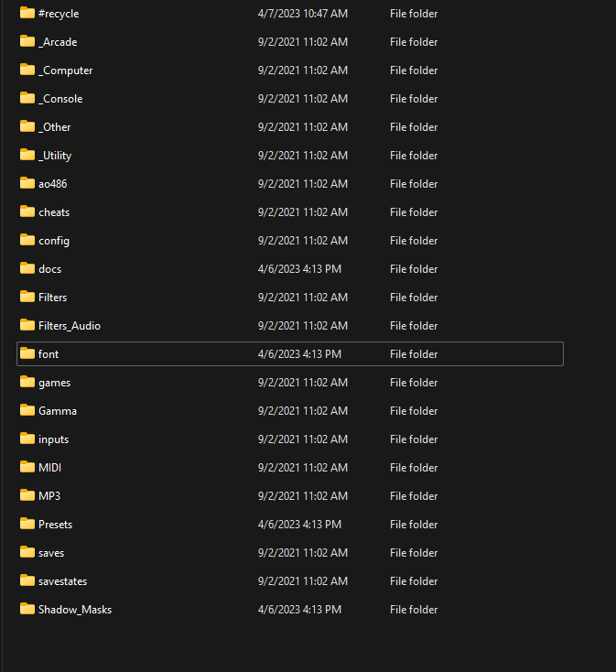Viewport: 616px width, 672px height.
Task: Click the 'File folder' type for _Console
Action: tap(414, 99)
